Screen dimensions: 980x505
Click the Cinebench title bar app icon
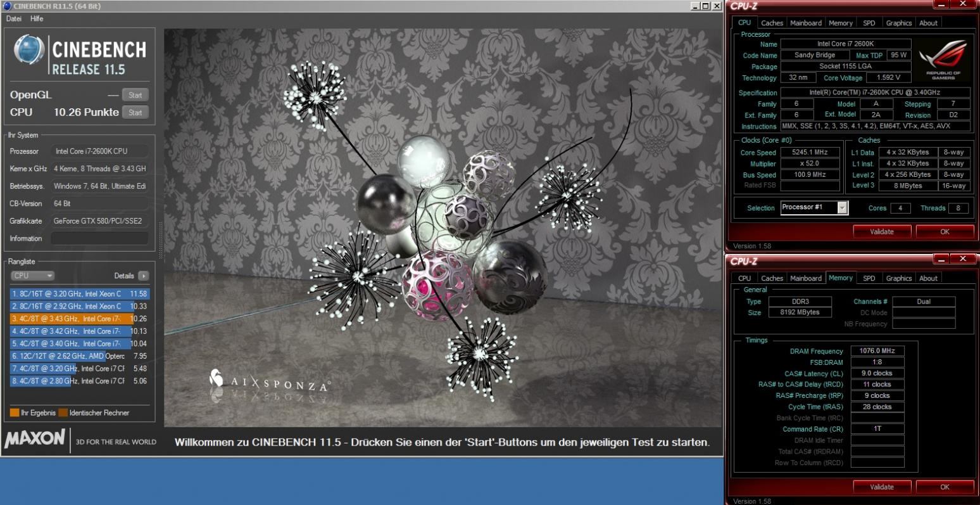click(x=7, y=6)
